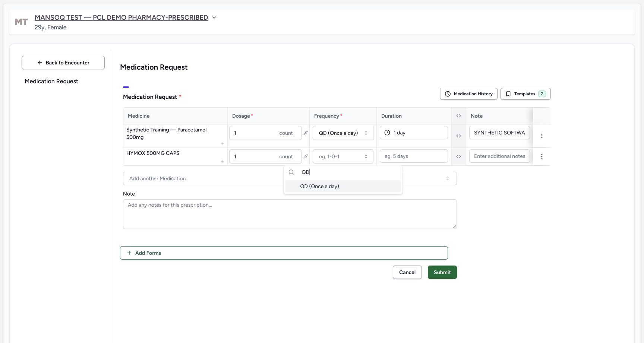
Task: Click the 1 day duration field
Action: coord(414,133)
